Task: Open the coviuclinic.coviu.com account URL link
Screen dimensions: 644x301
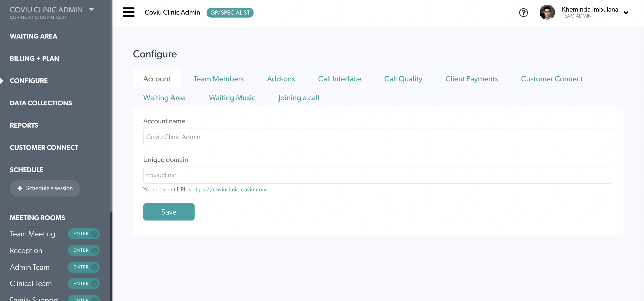Action: (229, 189)
